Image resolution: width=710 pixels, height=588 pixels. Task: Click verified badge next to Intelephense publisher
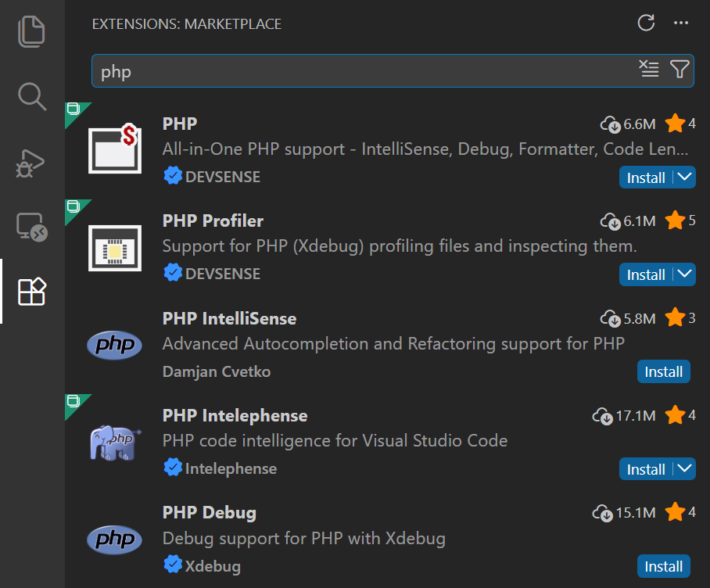point(173,467)
